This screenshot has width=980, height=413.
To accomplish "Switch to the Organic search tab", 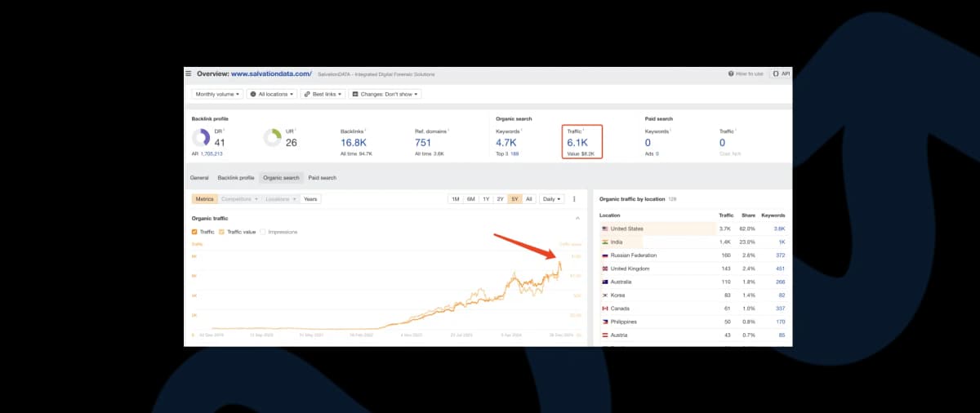I will pos(281,177).
